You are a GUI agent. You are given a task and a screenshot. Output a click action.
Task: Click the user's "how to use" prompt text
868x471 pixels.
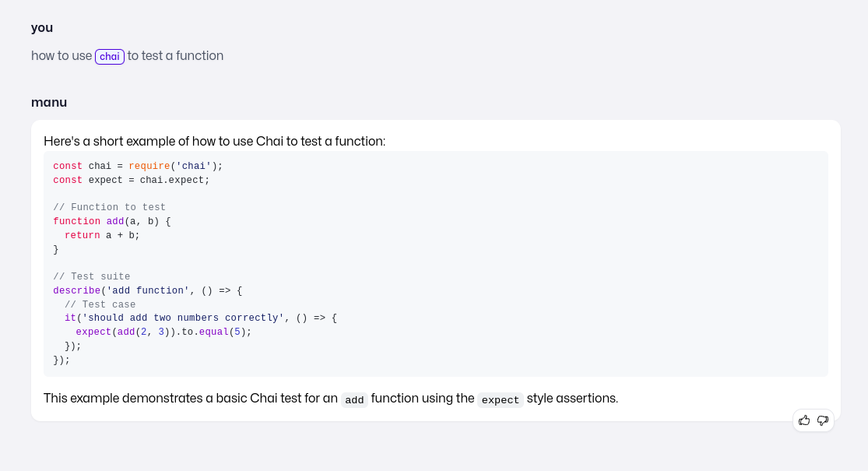(61, 56)
